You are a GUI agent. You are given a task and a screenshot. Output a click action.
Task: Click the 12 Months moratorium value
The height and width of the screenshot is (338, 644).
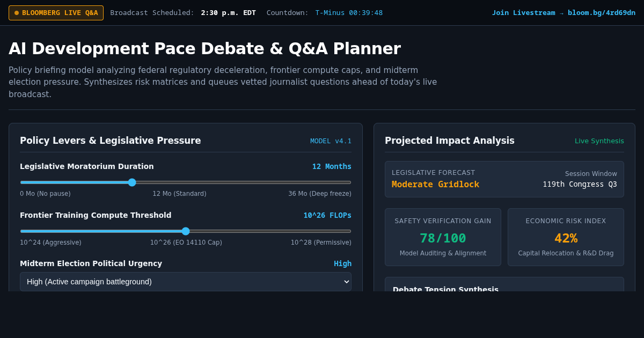pos(332,166)
